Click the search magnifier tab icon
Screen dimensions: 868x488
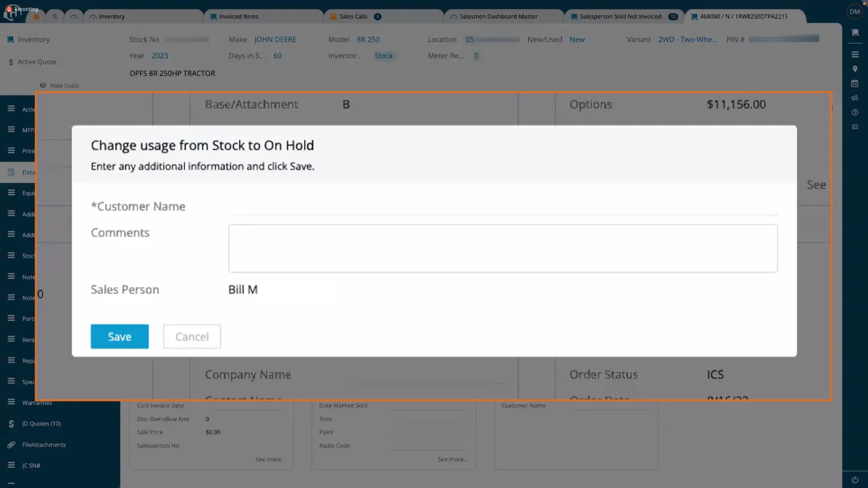pyautogui.click(x=55, y=16)
